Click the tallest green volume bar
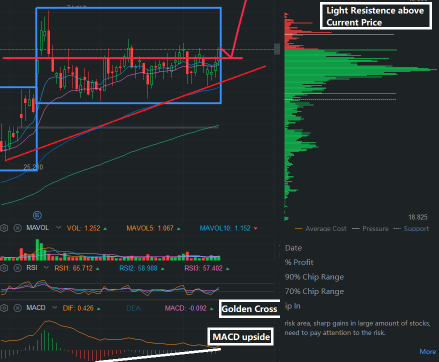Screen dimensions: 439x362 37,249
